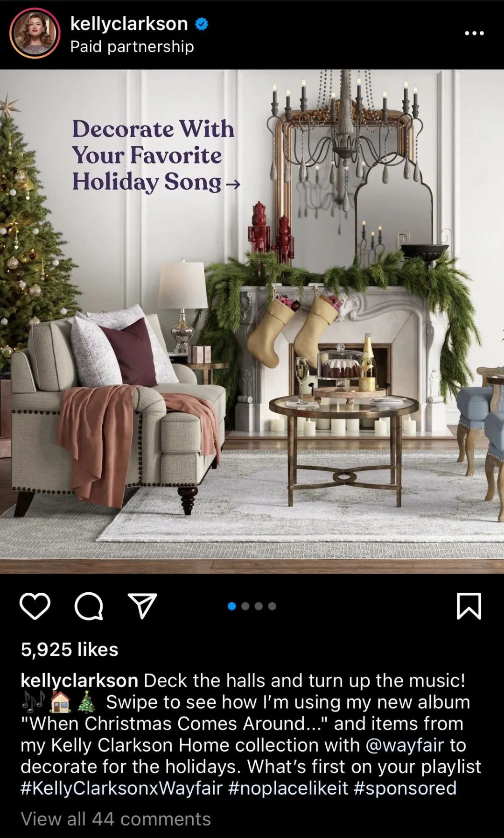Open #KellyClarksonxWayfair hashtag
The width and height of the screenshot is (504, 838).
[122, 788]
